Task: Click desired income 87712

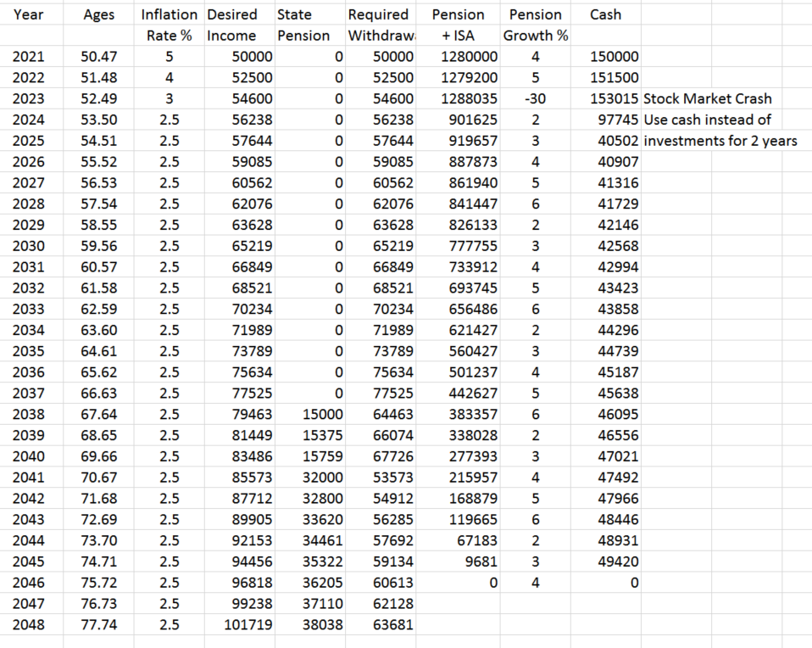Action: tap(239, 499)
